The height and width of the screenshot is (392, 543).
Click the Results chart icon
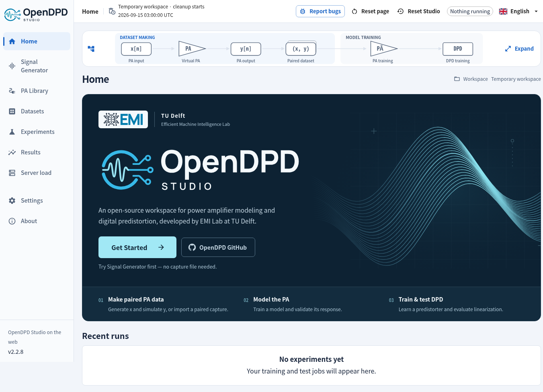coord(12,152)
